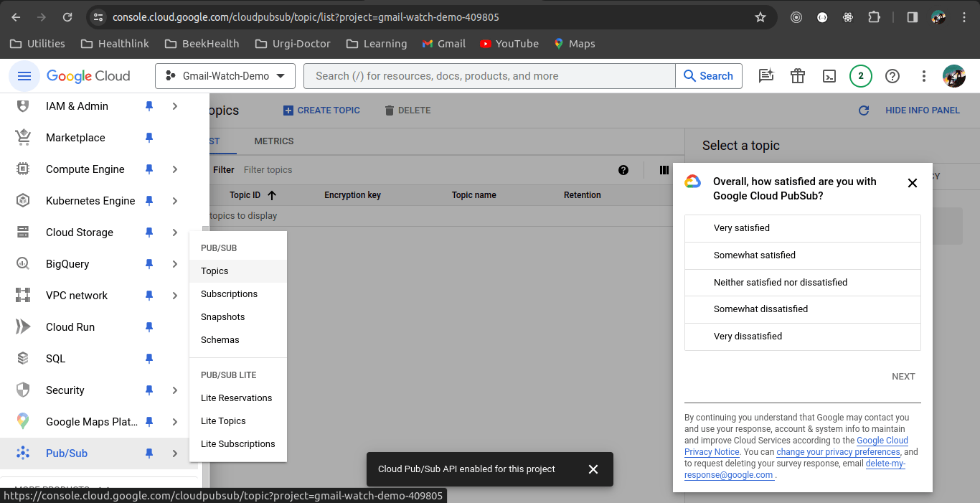Click the gift offers icon in toolbar

(797, 75)
